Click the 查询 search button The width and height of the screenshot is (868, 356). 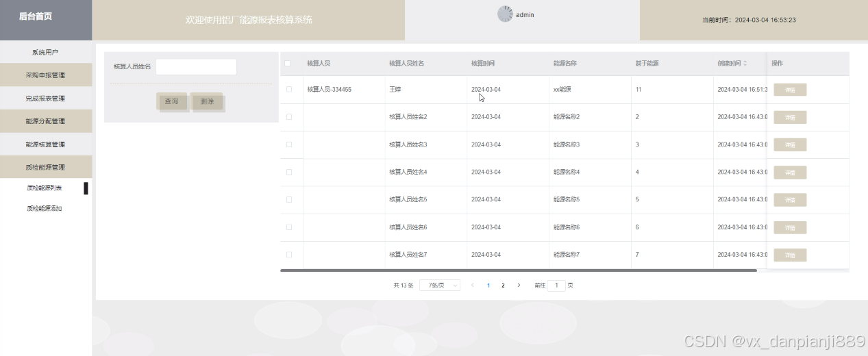click(171, 101)
